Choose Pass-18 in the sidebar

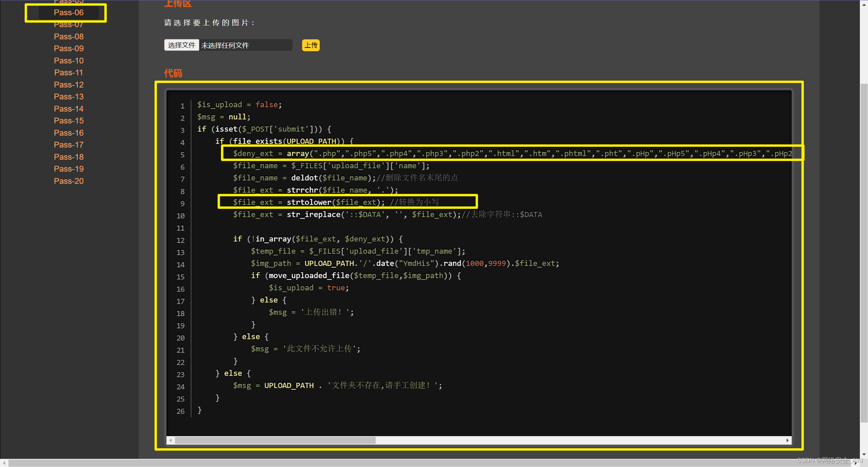68,157
